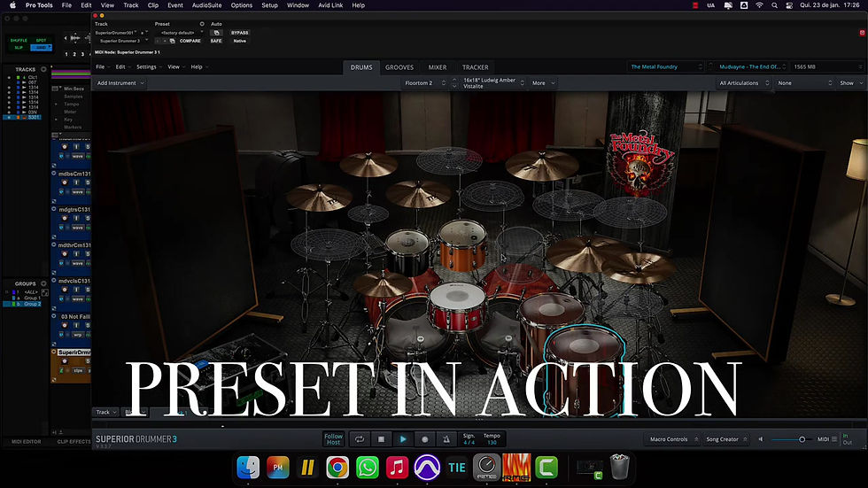The width and height of the screenshot is (868, 488).
Task: Open the factory default preset menu
Action: coord(179,33)
